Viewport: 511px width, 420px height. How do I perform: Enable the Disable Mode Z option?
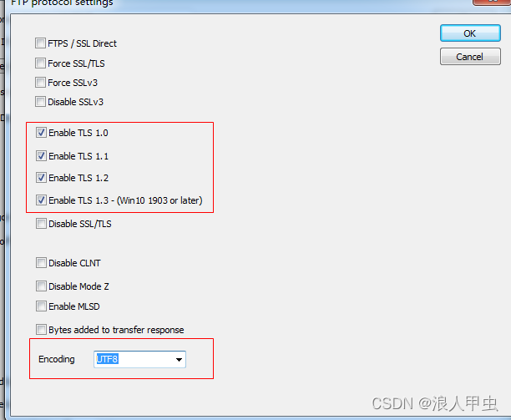click(41, 286)
